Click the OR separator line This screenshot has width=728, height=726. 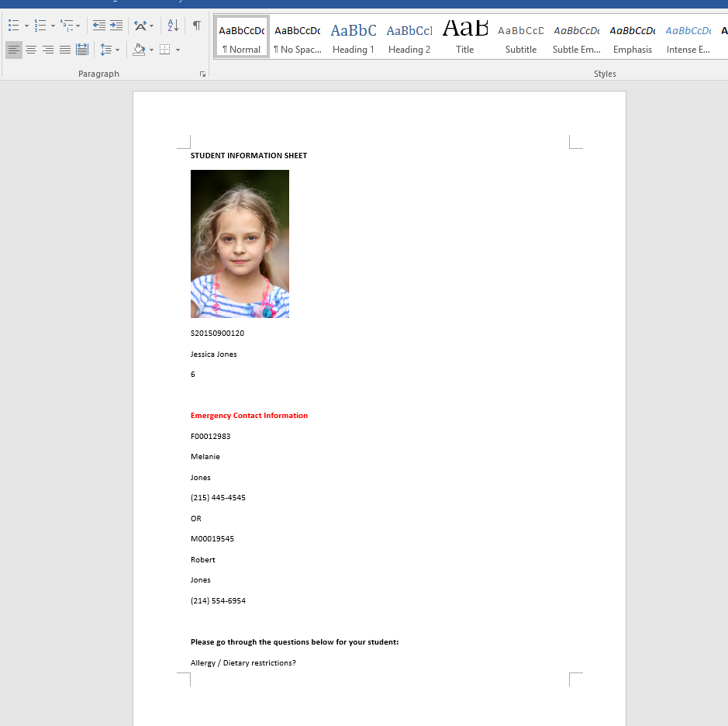pyautogui.click(x=196, y=518)
